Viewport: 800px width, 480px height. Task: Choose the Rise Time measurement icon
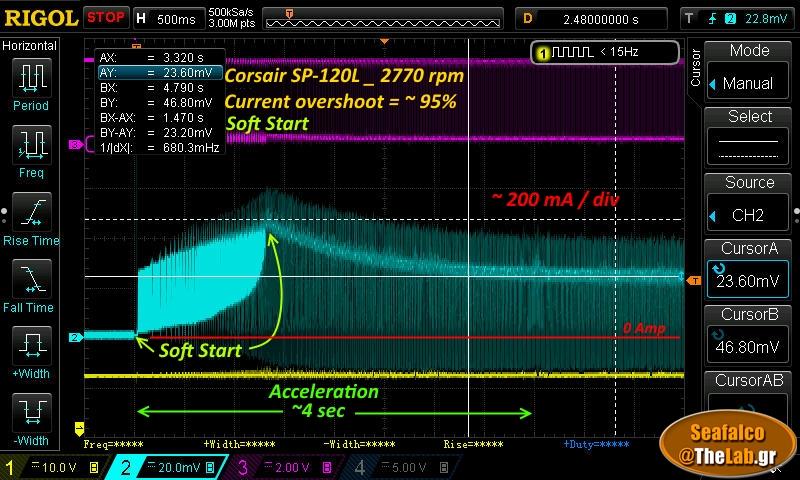point(31,217)
